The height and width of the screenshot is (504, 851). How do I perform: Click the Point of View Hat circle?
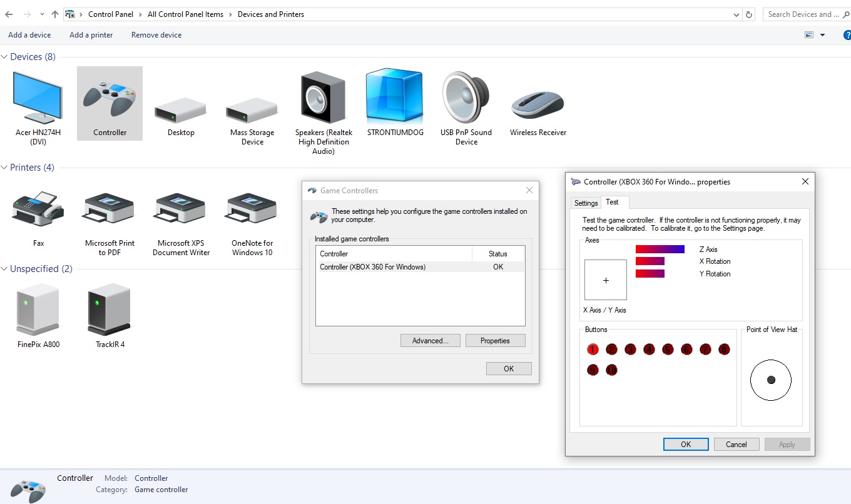(x=771, y=380)
